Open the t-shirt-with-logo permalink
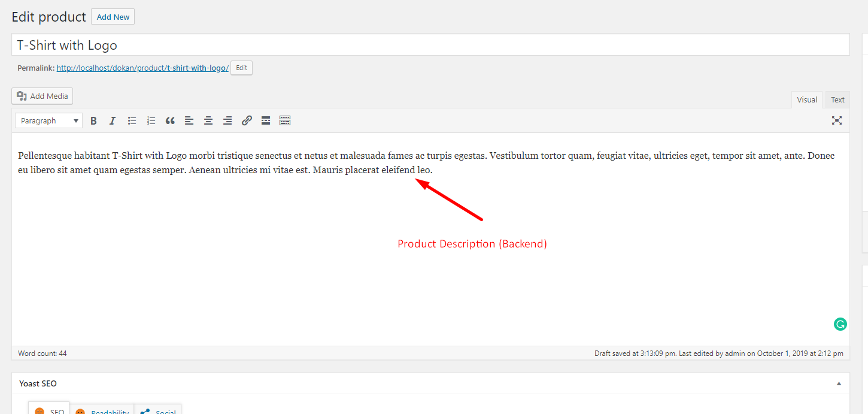The width and height of the screenshot is (868, 414). tap(142, 67)
